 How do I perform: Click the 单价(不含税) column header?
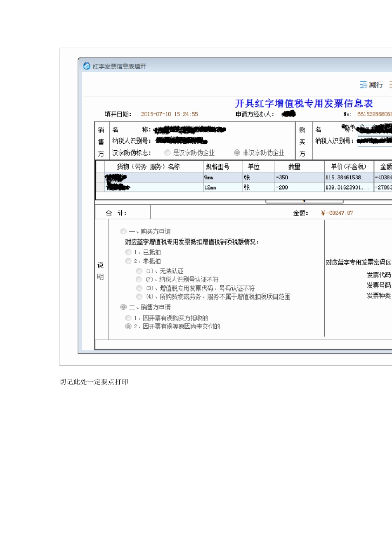(349, 166)
